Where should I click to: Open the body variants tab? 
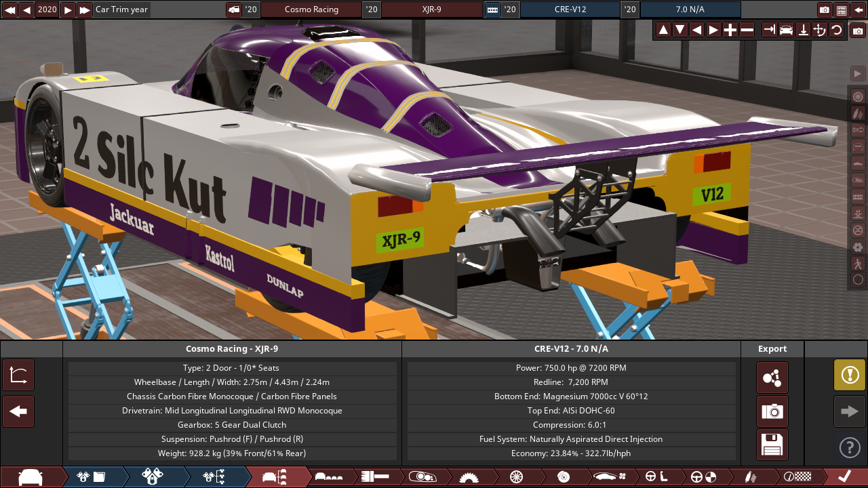click(x=329, y=476)
